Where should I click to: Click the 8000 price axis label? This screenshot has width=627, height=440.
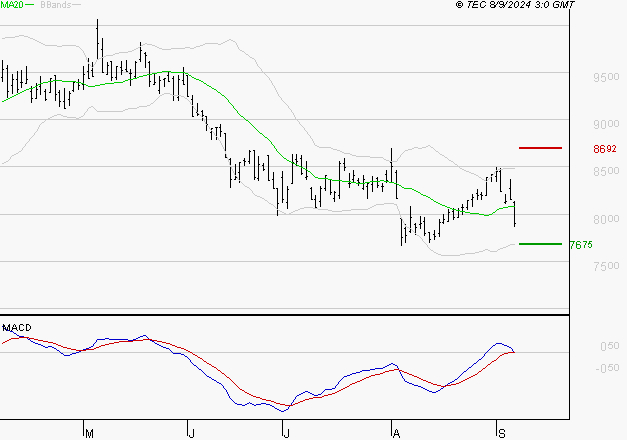606,219
